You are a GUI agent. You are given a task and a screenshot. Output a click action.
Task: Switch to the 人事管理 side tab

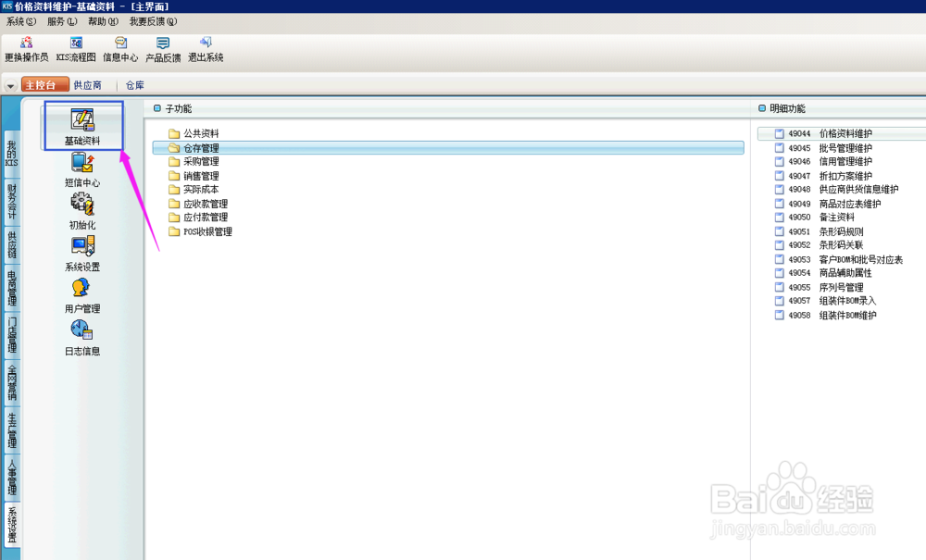click(12, 477)
